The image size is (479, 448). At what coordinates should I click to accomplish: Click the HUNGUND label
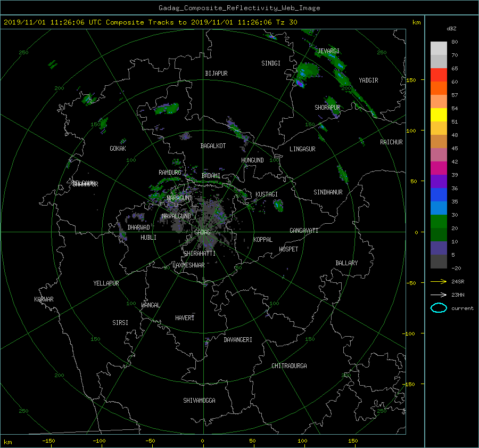pyautogui.click(x=252, y=160)
